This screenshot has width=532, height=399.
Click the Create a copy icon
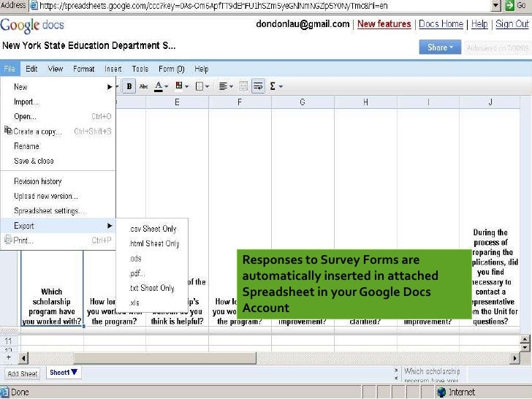tap(8, 130)
